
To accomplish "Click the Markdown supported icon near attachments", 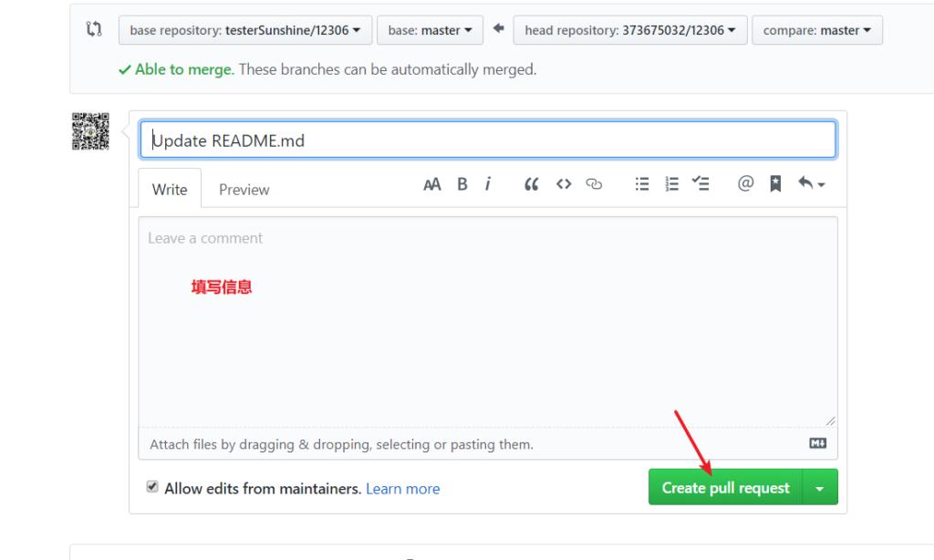I will (816, 442).
